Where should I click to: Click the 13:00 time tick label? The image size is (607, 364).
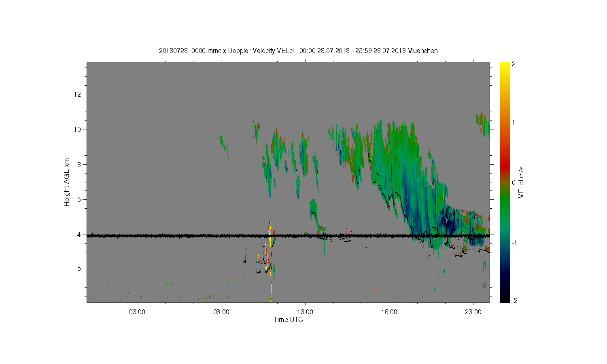click(305, 312)
